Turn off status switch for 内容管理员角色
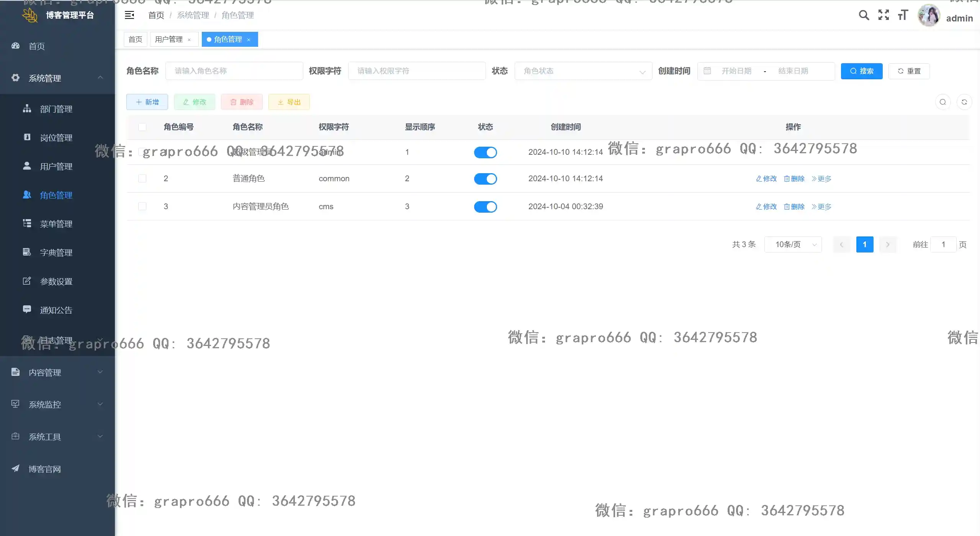The image size is (980, 536). click(485, 207)
